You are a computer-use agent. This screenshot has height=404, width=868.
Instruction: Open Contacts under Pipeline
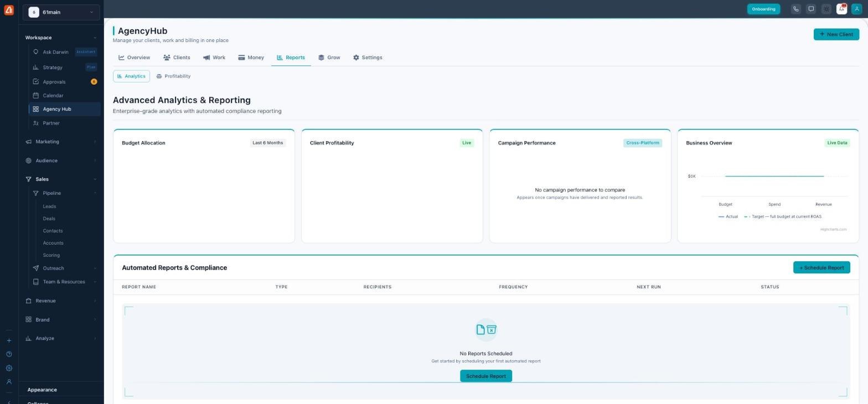(53, 231)
